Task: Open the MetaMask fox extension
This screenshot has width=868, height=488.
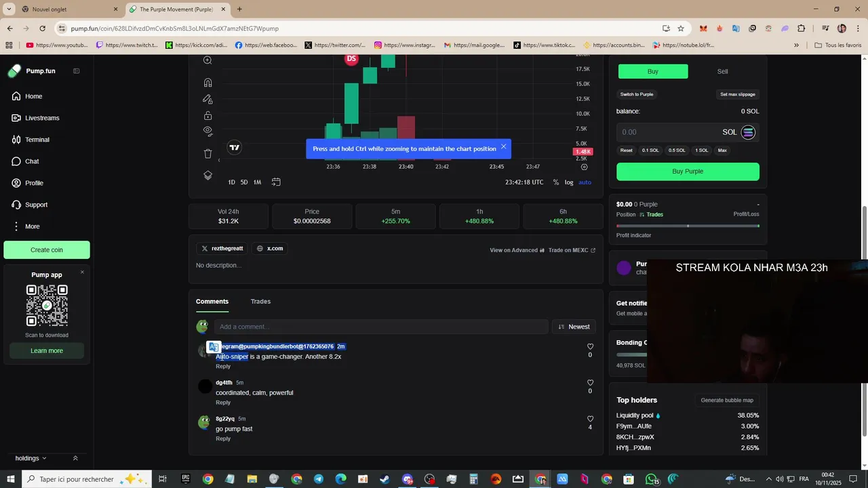Action: point(703,28)
